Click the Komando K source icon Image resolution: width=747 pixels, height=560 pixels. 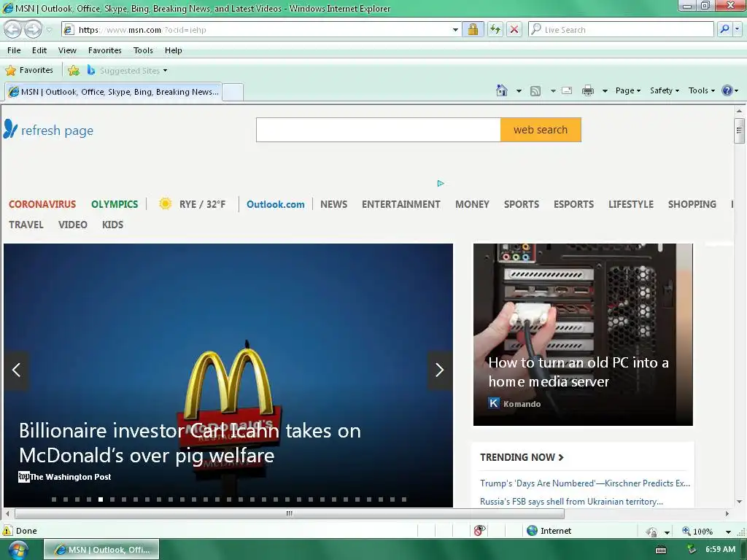click(494, 403)
